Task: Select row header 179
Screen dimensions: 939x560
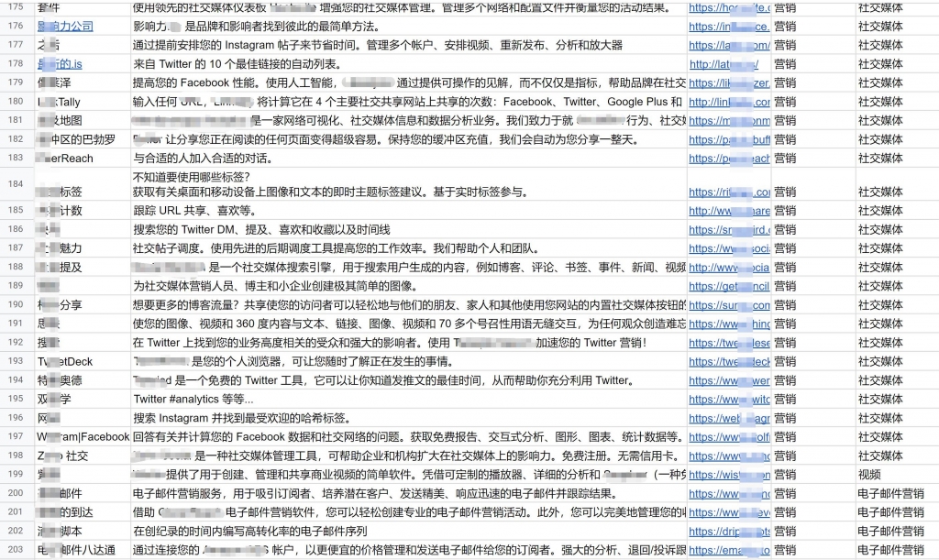Action: tap(17, 82)
